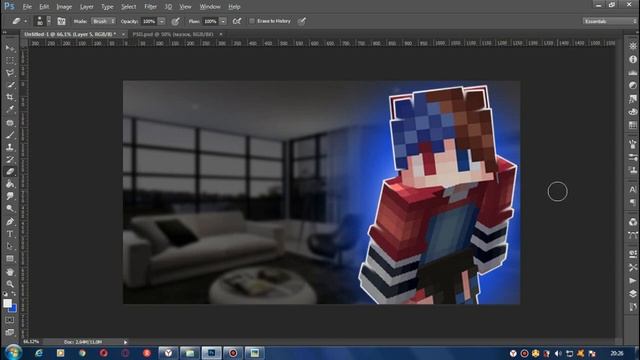Open the Info panel icon
Viewport: 640px width, 360px height.
click(x=633, y=59)
